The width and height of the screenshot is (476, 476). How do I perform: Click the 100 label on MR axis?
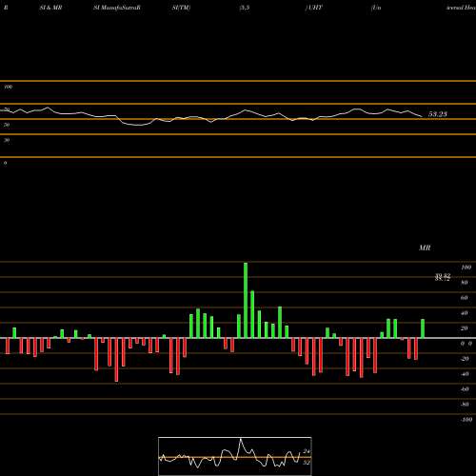[x=466, y=268]
